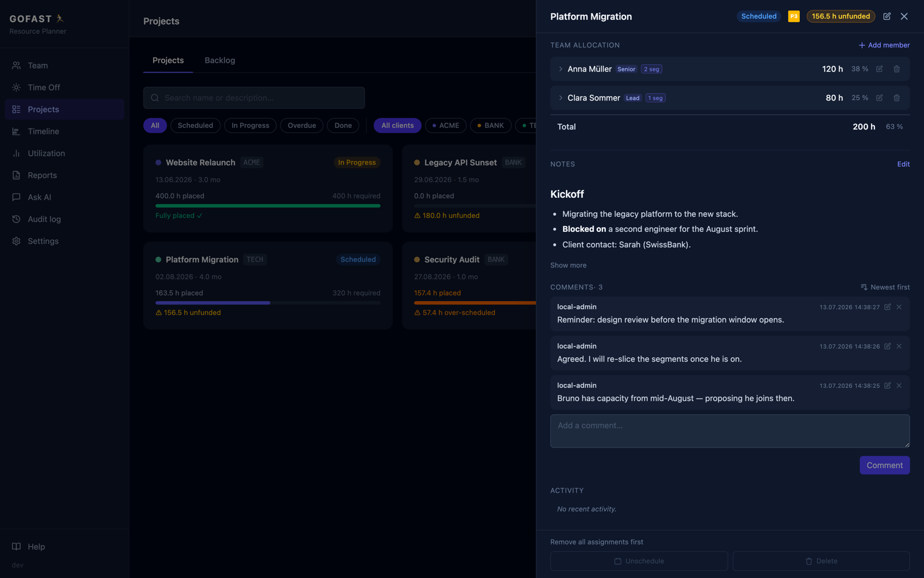Click the Kickoff notes heading
Screen dimensions: 924x578
tap(567, 194)
